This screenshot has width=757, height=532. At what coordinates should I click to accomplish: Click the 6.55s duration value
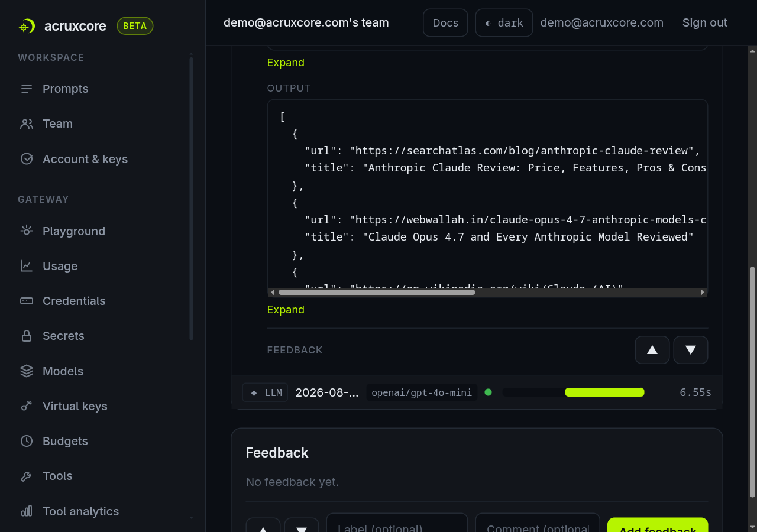695,392
